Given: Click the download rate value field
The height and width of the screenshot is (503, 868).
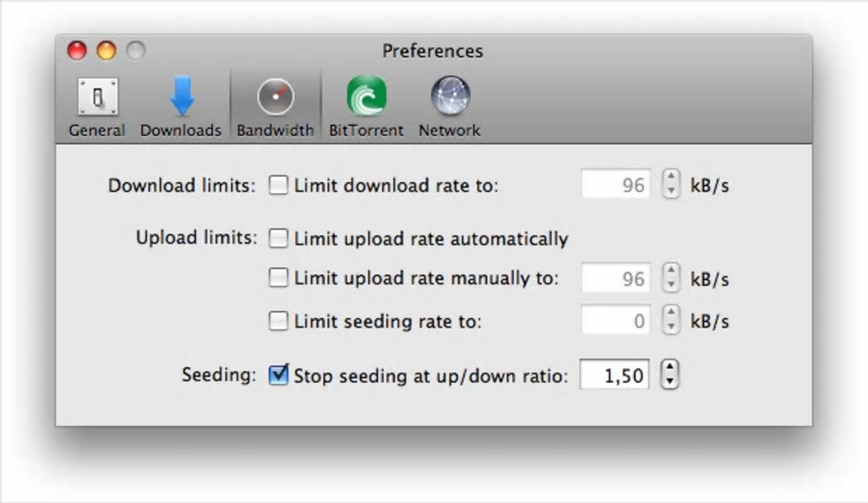Looking at the screenshot, I should (616, 185).
